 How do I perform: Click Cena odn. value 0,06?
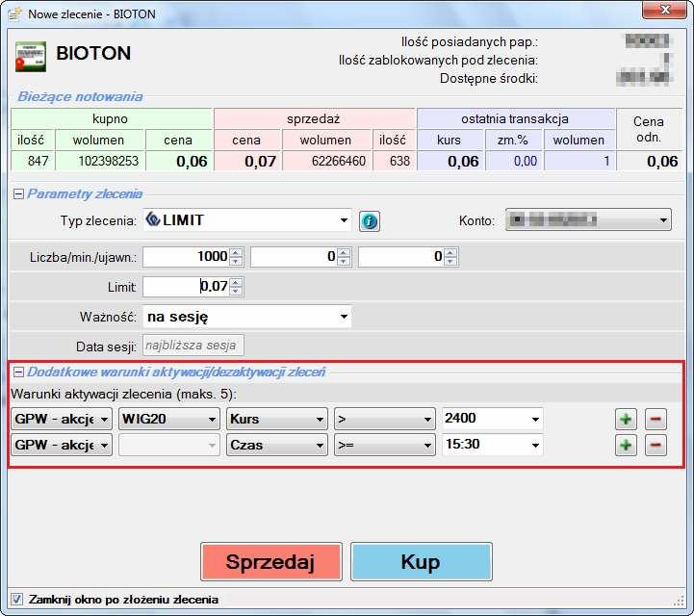(662, 162)
